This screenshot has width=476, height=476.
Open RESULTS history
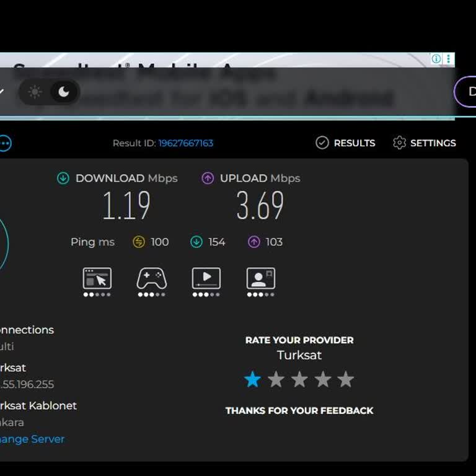(x=345, y=143)
